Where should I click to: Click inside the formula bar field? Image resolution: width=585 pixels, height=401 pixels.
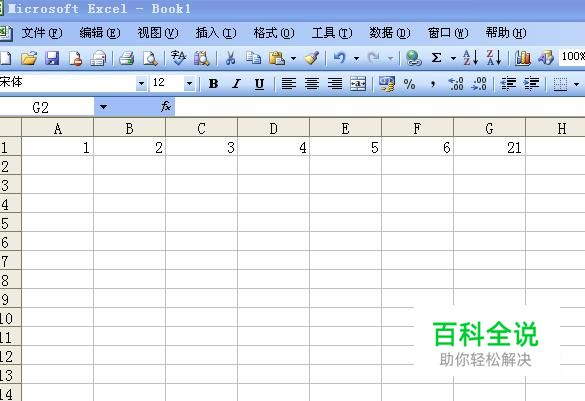[x=380, y=107]
